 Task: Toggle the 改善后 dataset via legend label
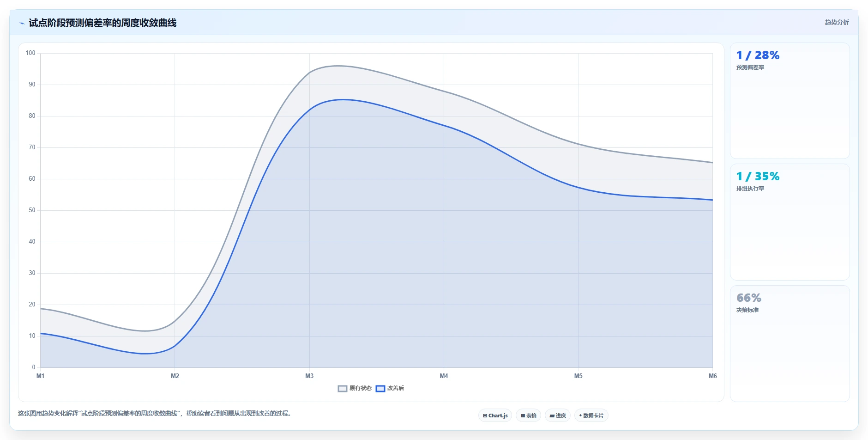pos(395,388)
